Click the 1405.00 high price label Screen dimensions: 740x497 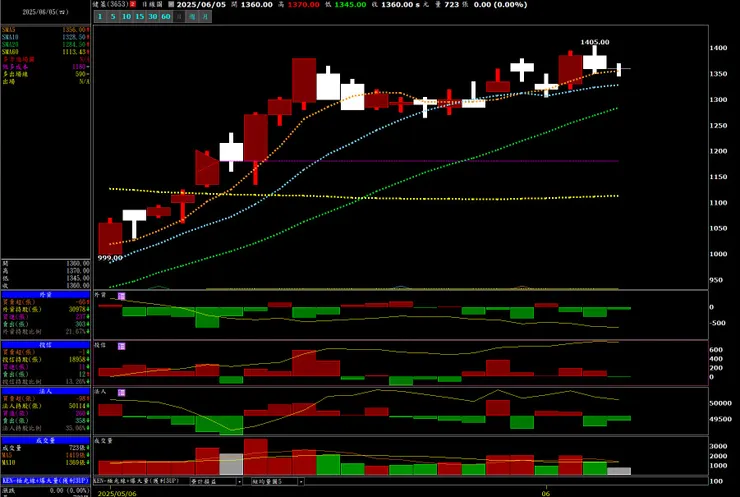click(595, 42)
